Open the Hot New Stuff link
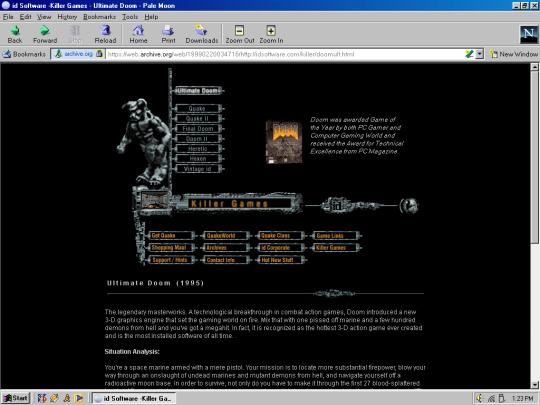 (x=281, y=260)
